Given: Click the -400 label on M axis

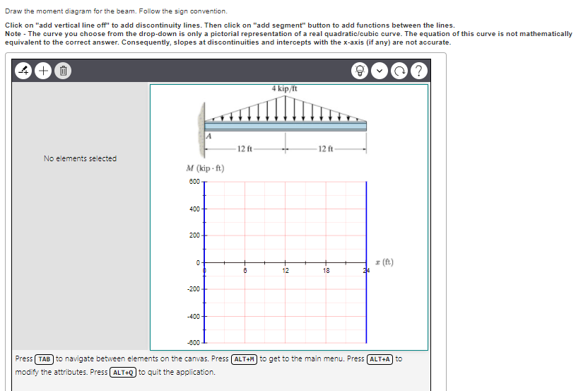Looking at the screenshot, I should pos(194,316).
